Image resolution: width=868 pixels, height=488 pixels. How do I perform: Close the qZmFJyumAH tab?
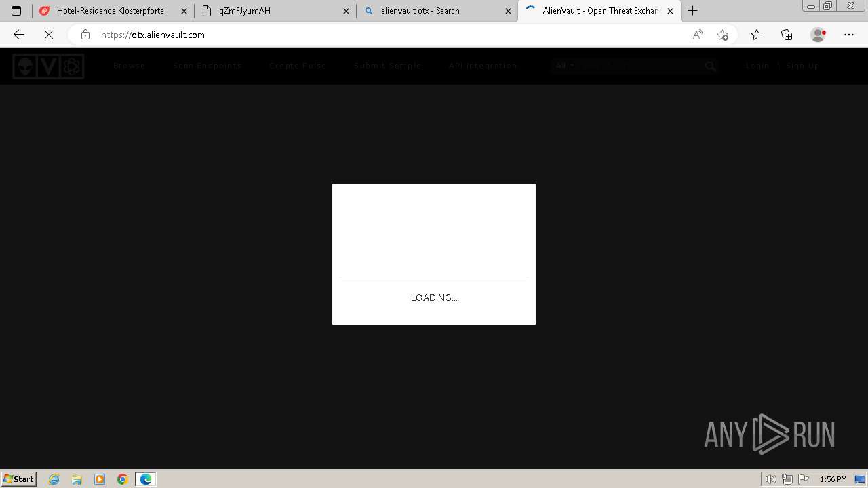point(346,11)
